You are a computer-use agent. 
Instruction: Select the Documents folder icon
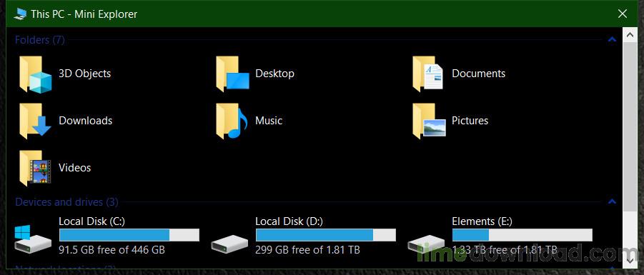pyautogui.click(x=428, y=74)
